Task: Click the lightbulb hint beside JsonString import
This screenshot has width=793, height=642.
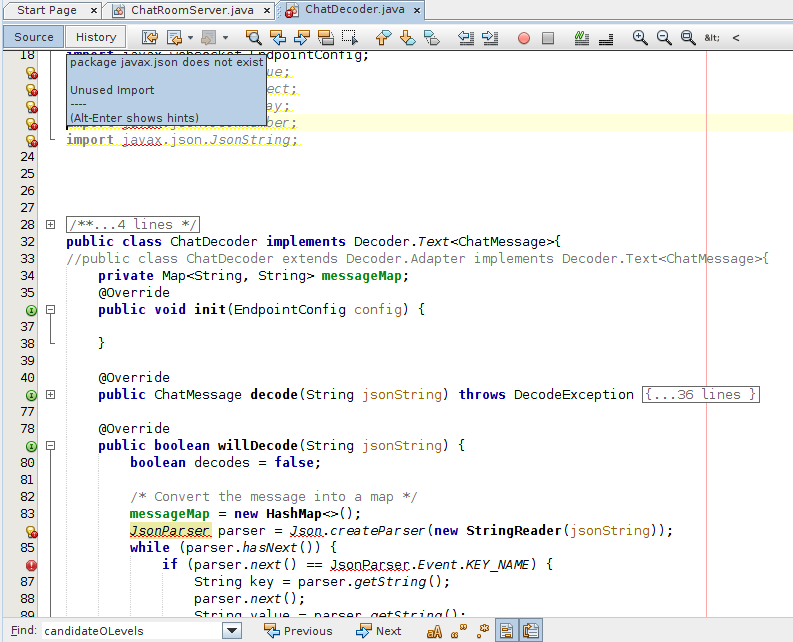Action: pos(31,141)
